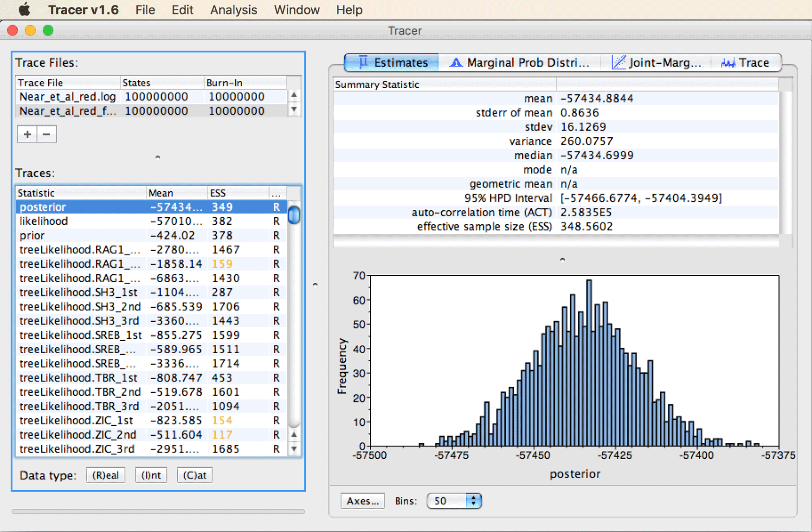Click traces list scroll up arrow
The image size is (812, 532).
294,435
